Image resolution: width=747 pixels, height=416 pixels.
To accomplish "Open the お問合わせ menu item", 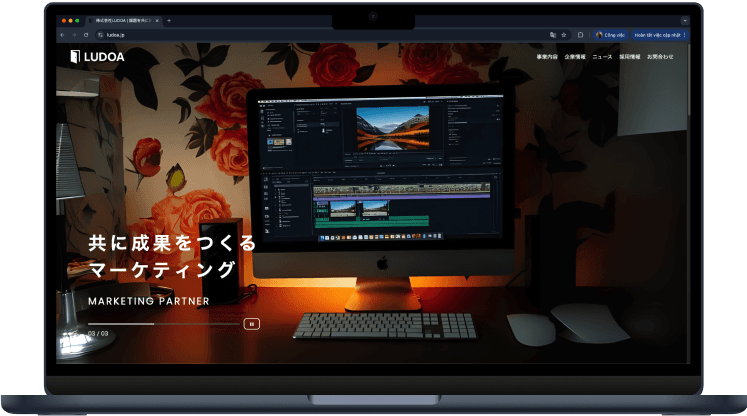I will [x=660, y=57].
